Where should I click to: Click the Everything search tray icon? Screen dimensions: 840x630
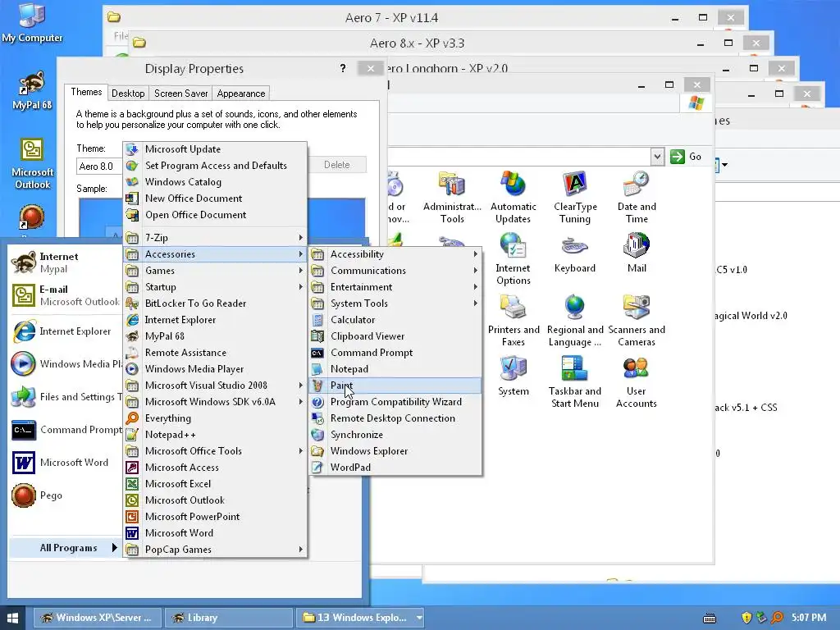[x=777, y=618]
